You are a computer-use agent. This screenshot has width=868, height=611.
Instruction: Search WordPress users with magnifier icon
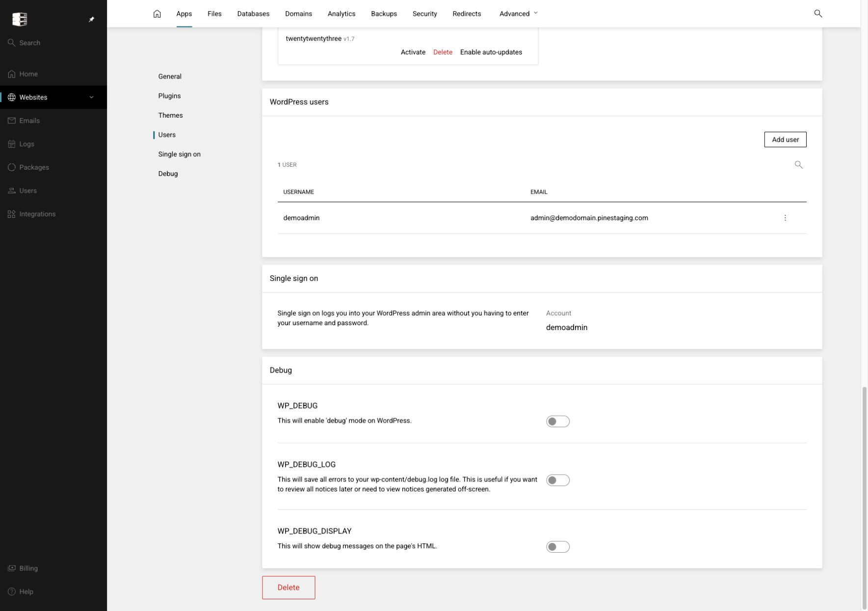pos(798,165)
